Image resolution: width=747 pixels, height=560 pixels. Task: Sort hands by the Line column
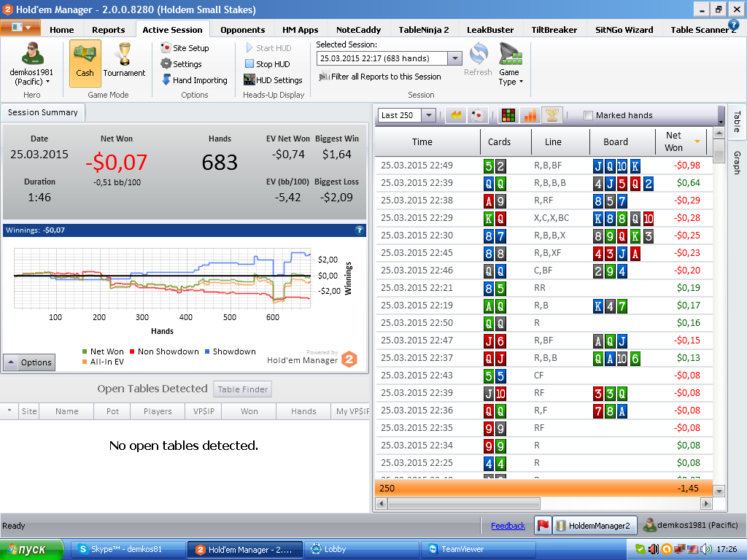[x=553, y=142]
